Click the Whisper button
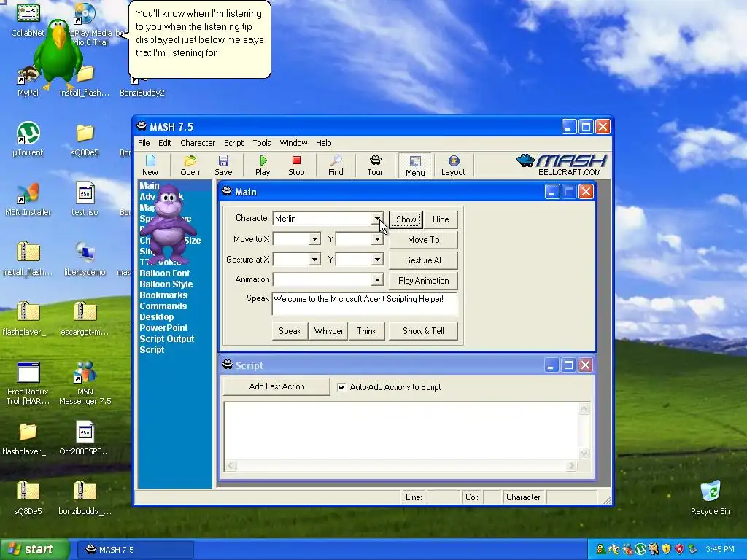This screenshot has height=560, width=747. point(329,331)
